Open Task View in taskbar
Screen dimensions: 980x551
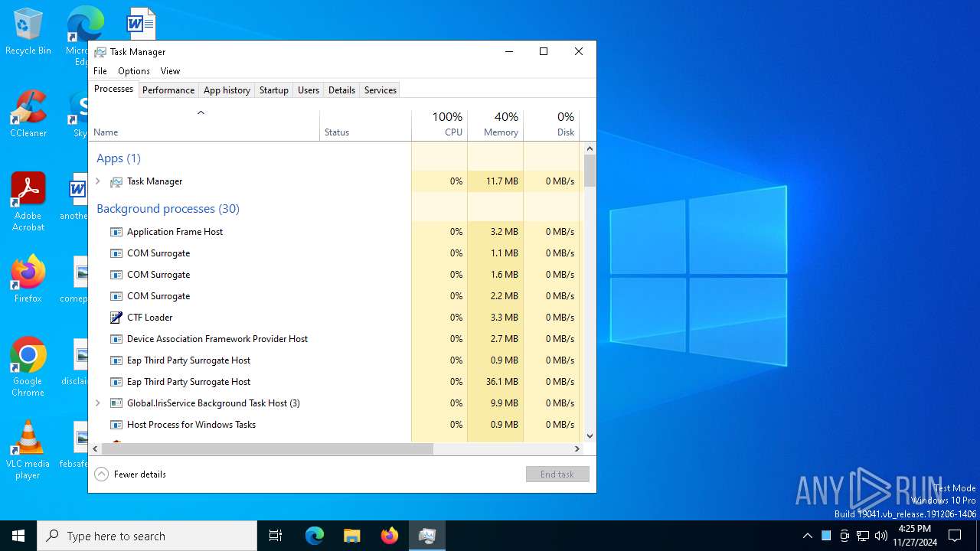[x=276, y=536]
